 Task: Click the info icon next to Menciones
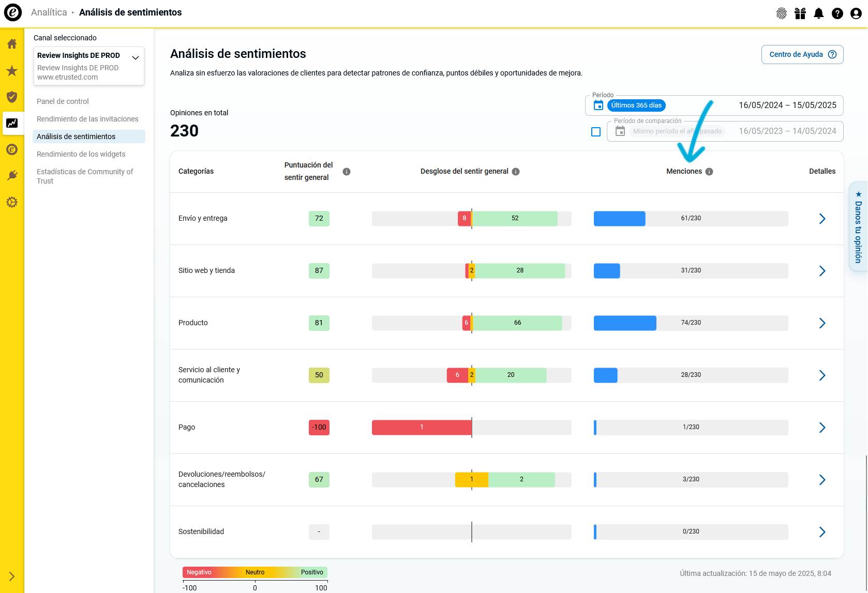(709, 172)
